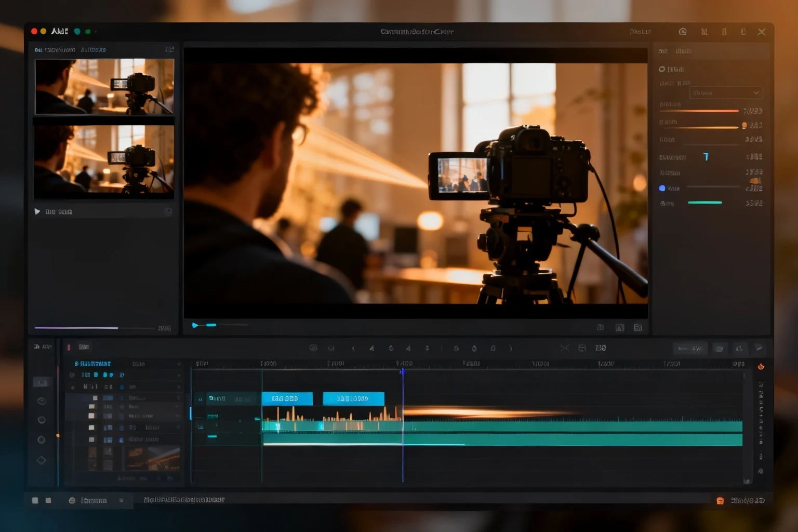
Task: Click the second square icon in the status bar
Action: click(48, 500)
